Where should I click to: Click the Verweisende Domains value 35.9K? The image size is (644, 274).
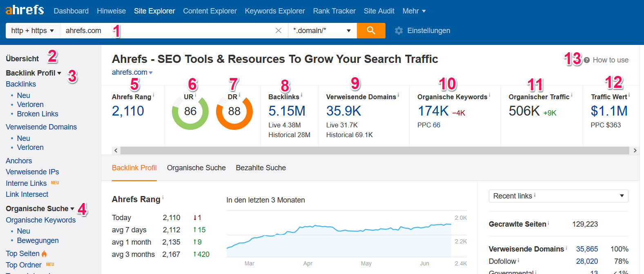(344, 111)
